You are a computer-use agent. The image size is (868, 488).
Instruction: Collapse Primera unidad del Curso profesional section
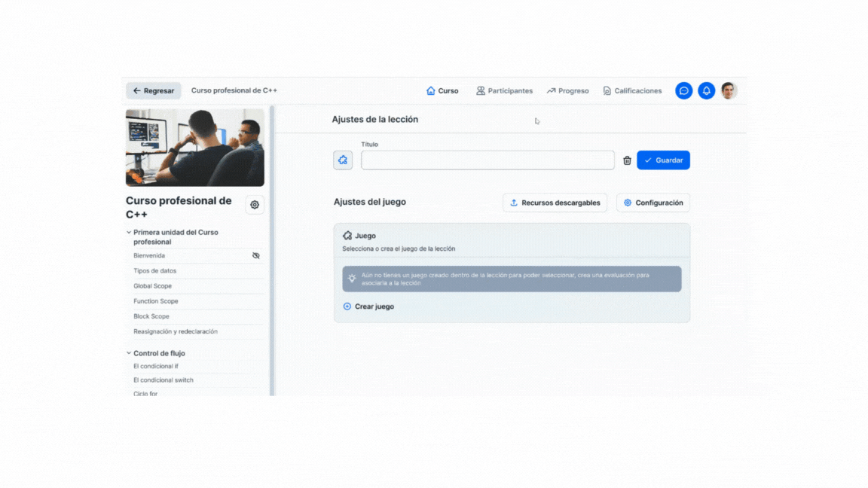point(128,233)
